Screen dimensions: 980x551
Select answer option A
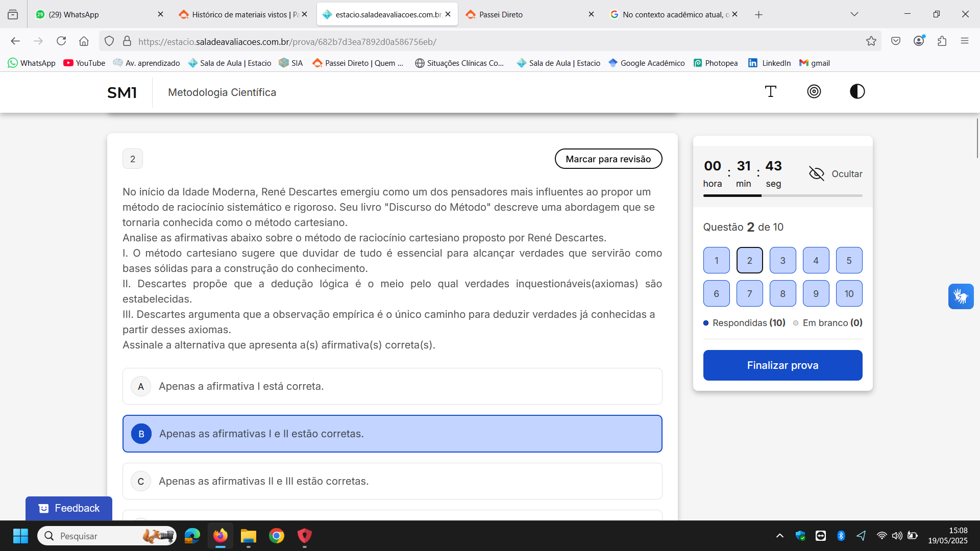[x=392, y=386]
